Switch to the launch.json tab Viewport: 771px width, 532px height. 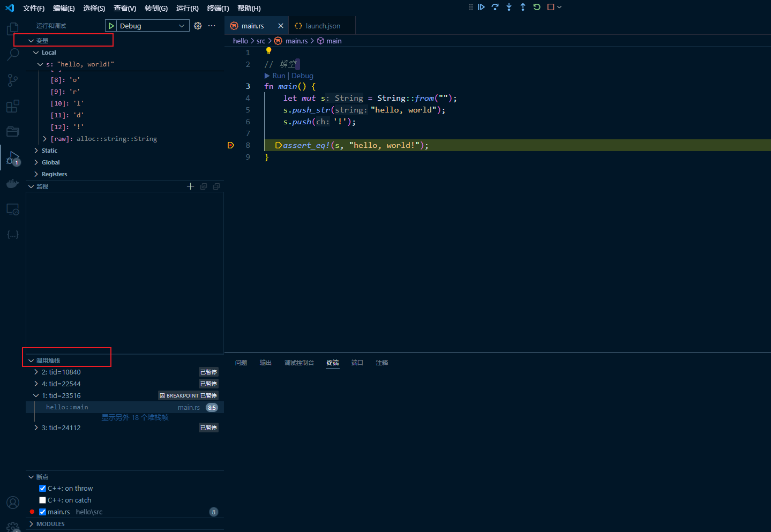[x=323, y=26]
